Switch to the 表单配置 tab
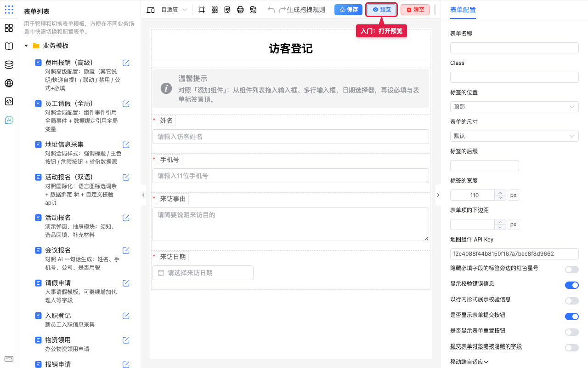588x368 pixels. pos(463,10)
